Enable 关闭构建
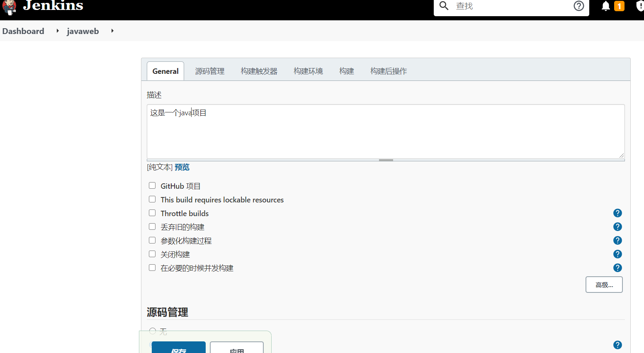The width and height of the screenshot is (644, 353). 152,253
